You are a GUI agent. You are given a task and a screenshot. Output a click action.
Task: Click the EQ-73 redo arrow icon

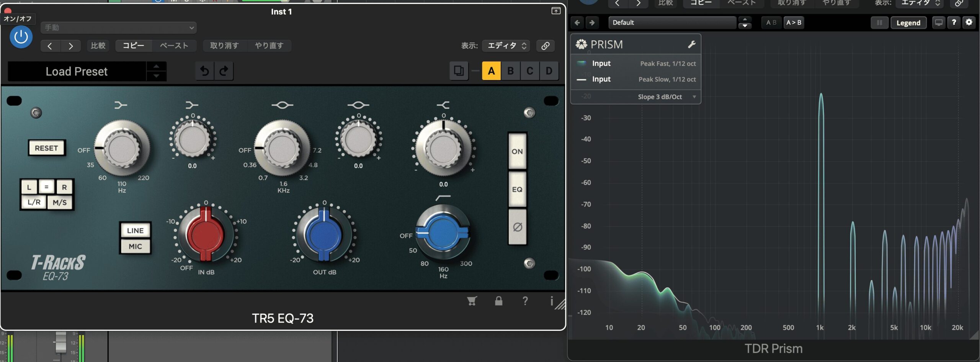(224, 71)
